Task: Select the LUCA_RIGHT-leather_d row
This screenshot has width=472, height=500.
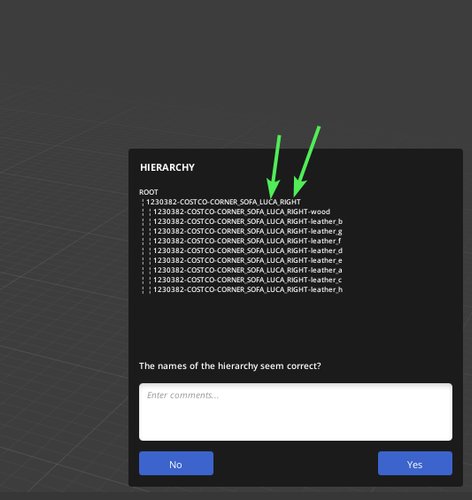Action: point(248,250)
